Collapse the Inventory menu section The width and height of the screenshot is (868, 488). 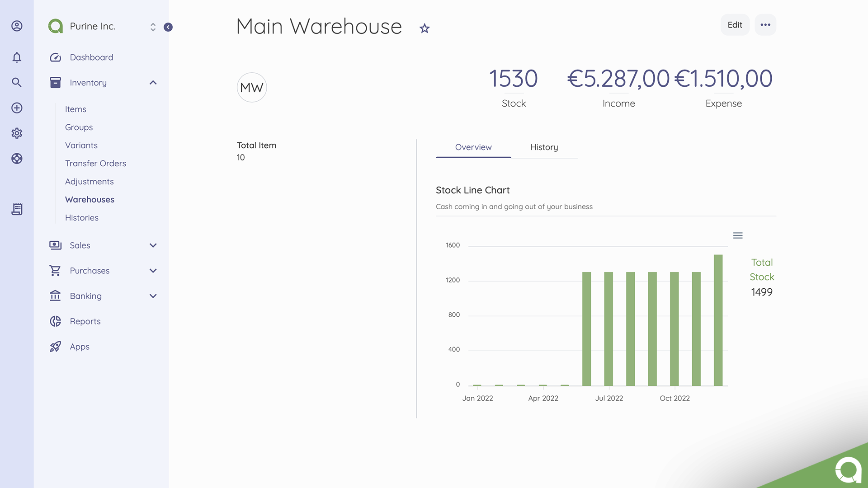point(153,83)
